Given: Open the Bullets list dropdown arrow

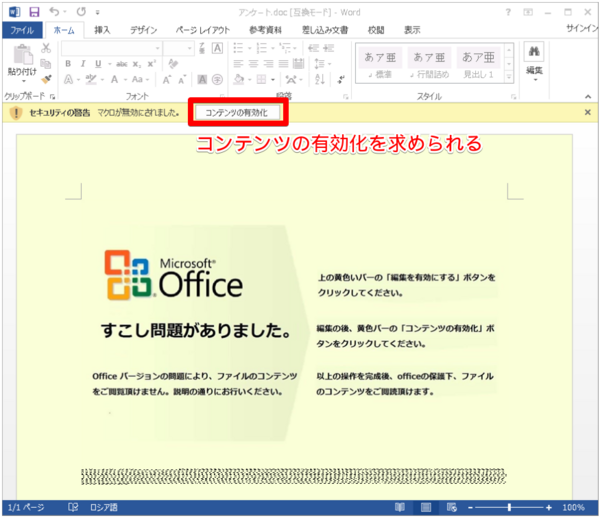Looking at the screenshot, I should pos(249,48).
